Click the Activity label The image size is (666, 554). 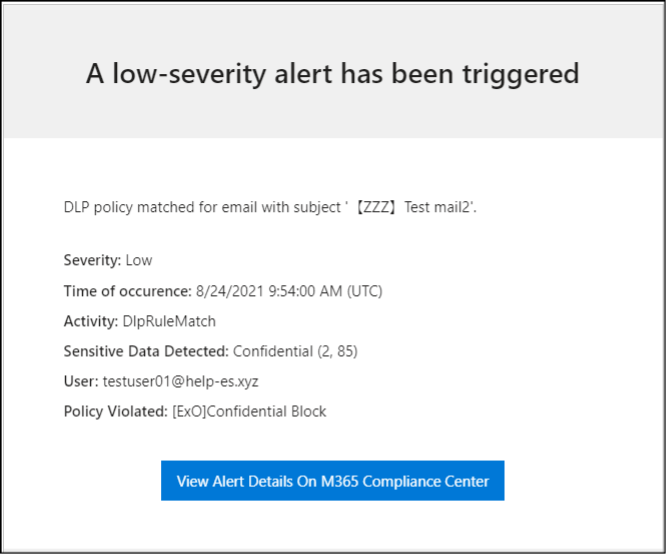(x=91, y=322)
